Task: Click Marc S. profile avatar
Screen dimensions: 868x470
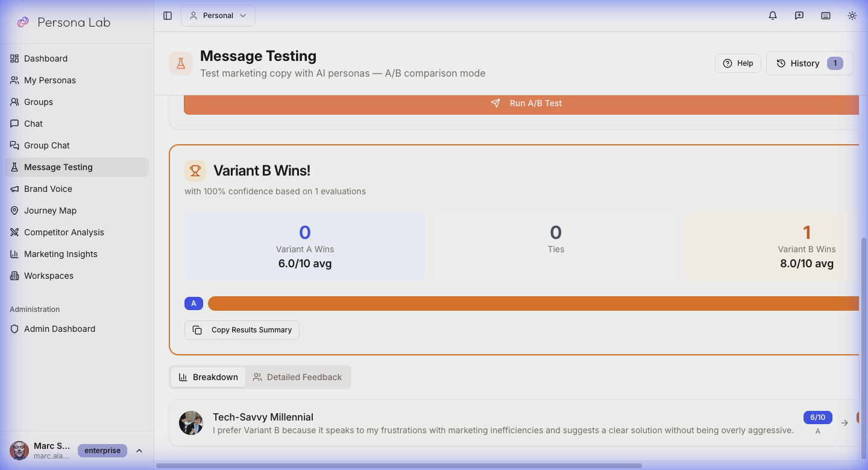Action: 19,451
